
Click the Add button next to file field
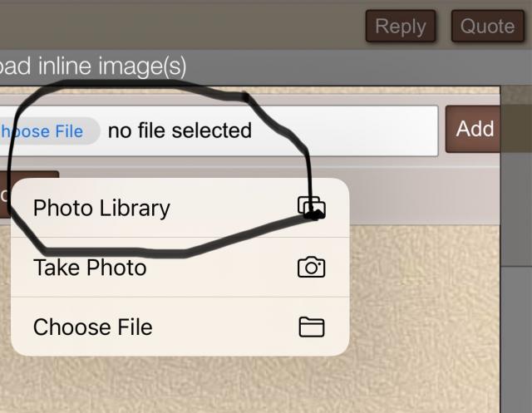(474, 129)
